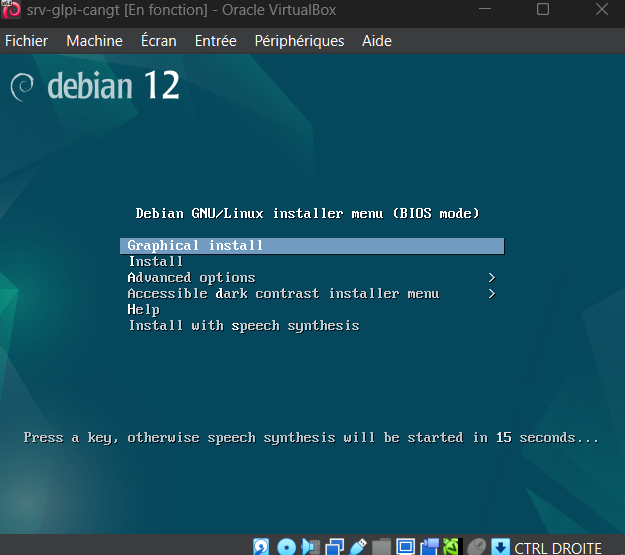The image size is (625, 555).
Task: Toggle the mouse integration indicator
Action: [x=476, y=547]
